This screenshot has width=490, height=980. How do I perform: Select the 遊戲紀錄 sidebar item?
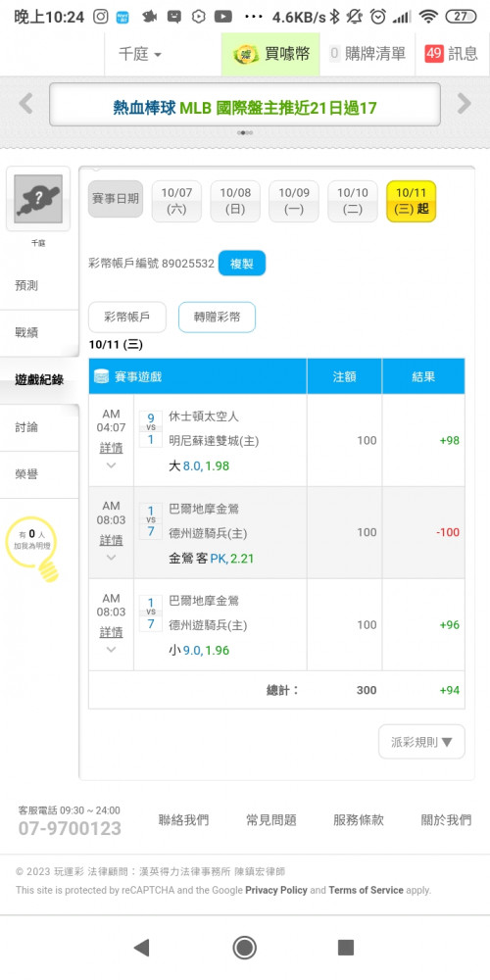point(39,380)
